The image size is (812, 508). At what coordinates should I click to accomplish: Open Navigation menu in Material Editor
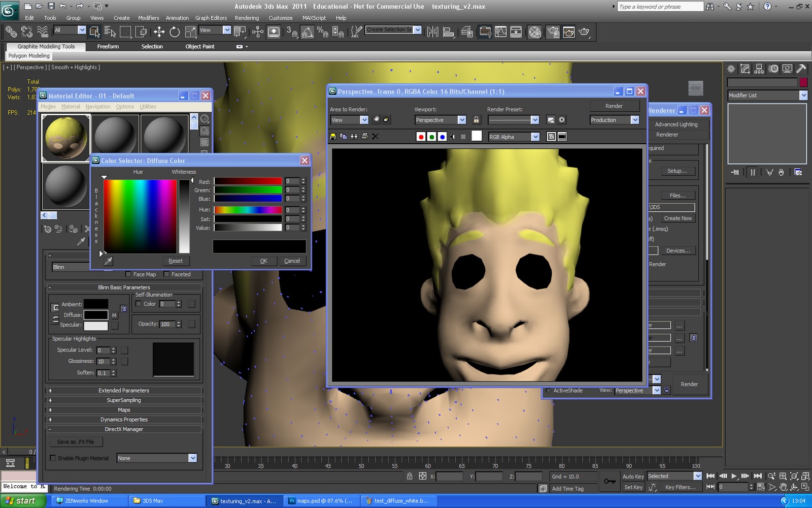point(98,107)
